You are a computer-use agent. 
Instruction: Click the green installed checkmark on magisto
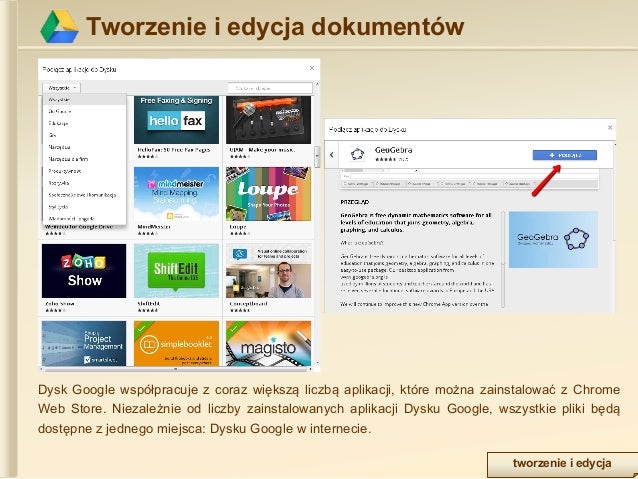tap(234, 328)
